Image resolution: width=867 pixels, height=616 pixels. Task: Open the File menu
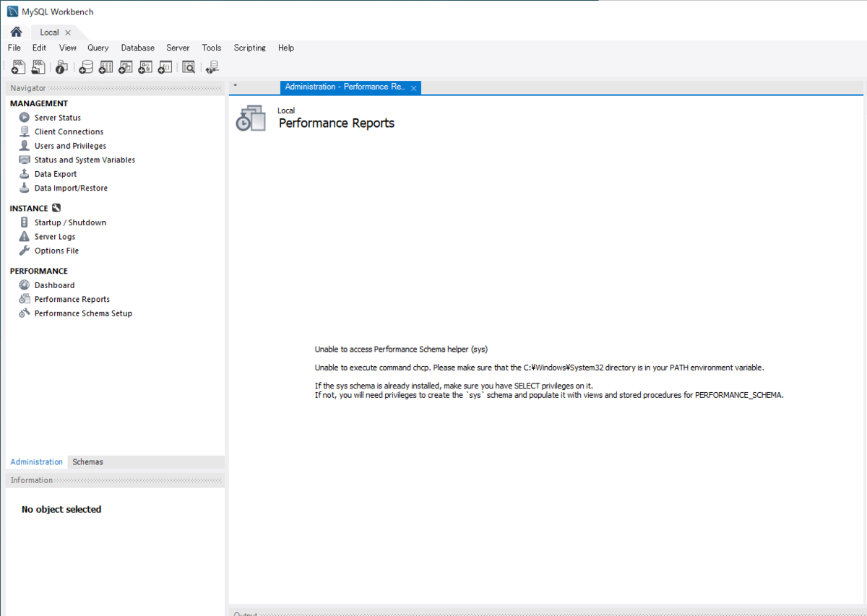14,48
